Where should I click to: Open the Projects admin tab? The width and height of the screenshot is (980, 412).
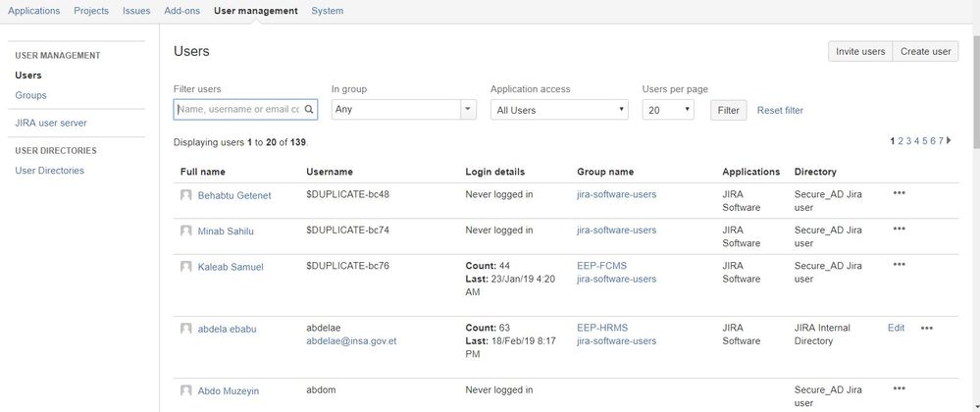pos(91,11)
